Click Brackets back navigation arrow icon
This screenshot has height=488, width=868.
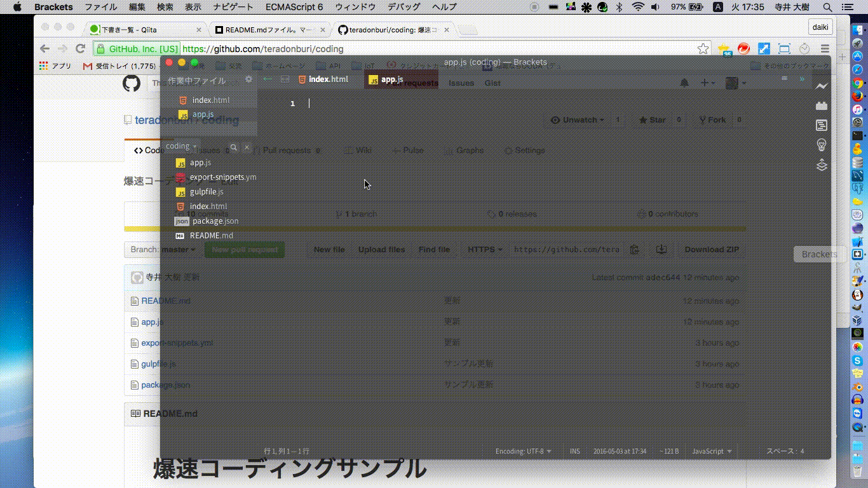[268, 79]
